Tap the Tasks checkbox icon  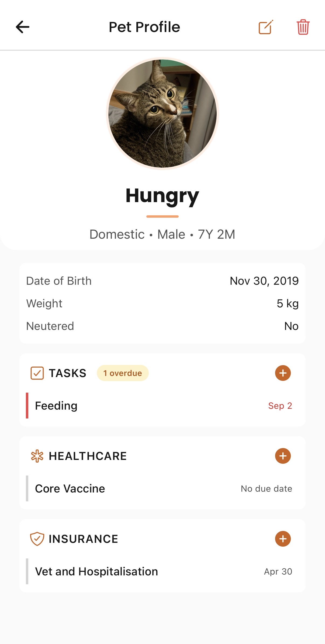pos(37,373)
